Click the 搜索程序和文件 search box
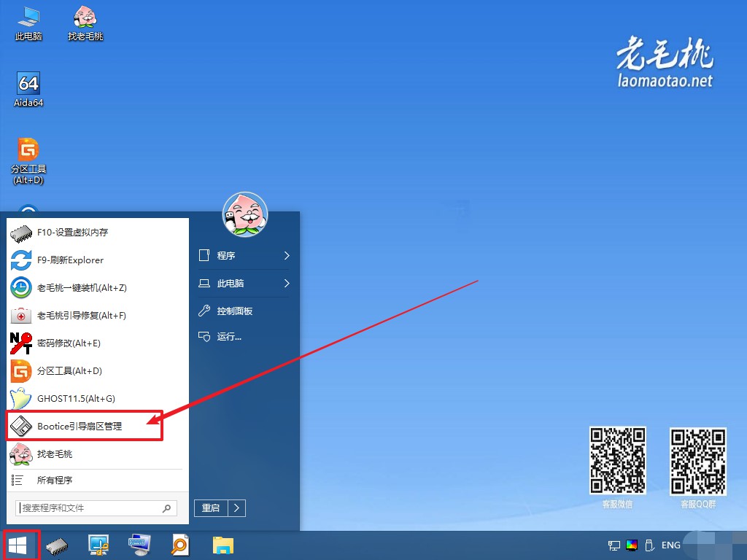Viewport: 747px width, 560px height. coord(96,508)
